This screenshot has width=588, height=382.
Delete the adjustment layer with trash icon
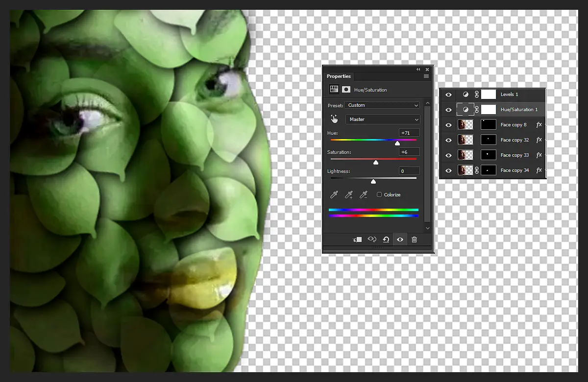pos(414,239)
